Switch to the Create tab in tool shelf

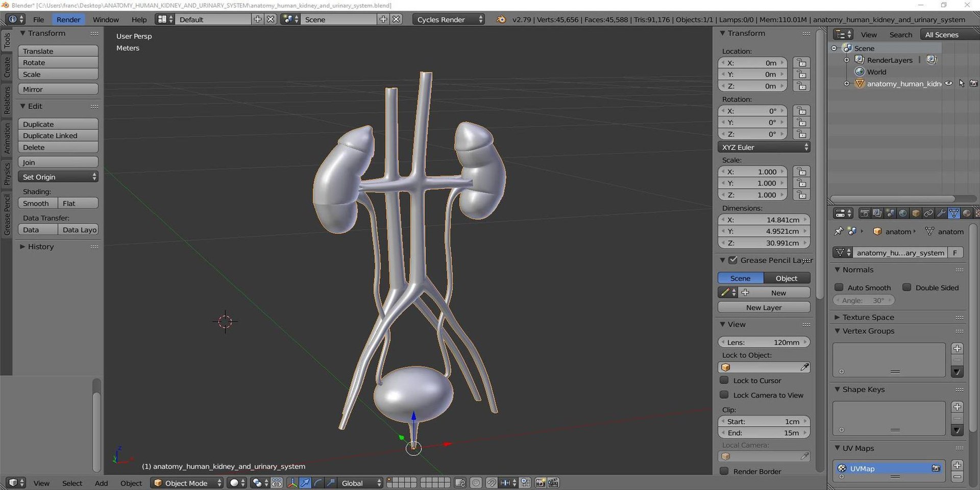coord(7,67)
